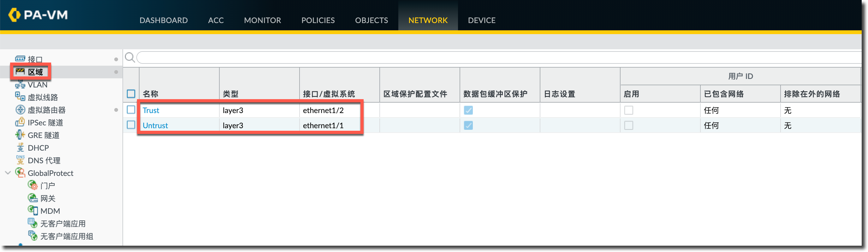This screenshot has width=868, height=252.
Task: Enable User ID checkbox for Trust row
Action: 628,110
